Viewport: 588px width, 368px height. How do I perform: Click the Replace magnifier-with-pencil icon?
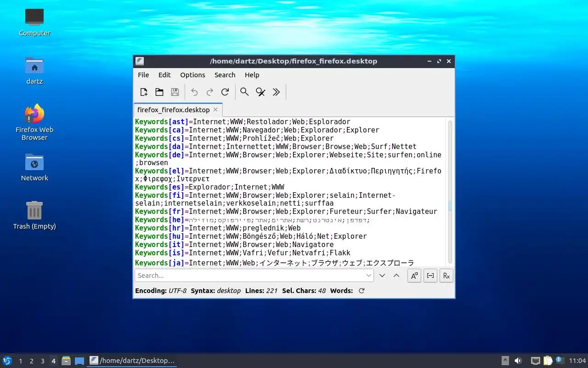point(260,92)
